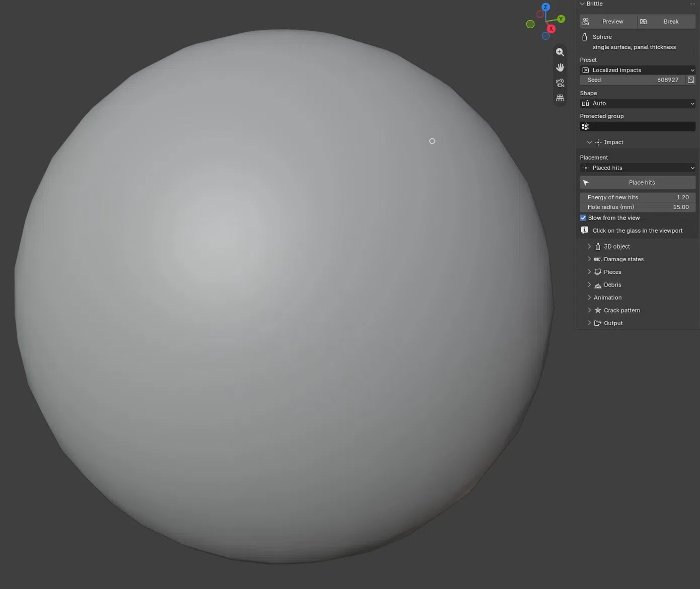Open the Preset Localized impacts dropdown
700x589 pixels.
pos(638,70)
